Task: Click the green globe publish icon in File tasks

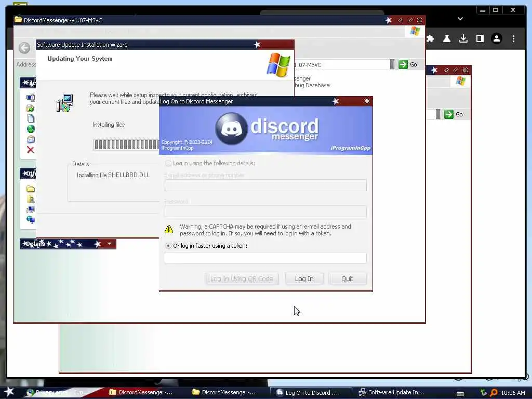Action: tap(31, 129)
